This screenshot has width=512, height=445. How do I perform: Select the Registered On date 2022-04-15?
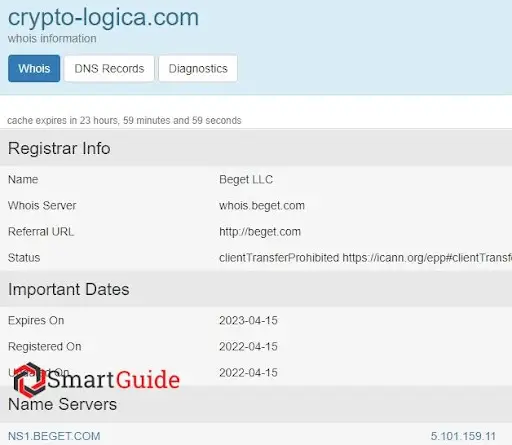248,346
